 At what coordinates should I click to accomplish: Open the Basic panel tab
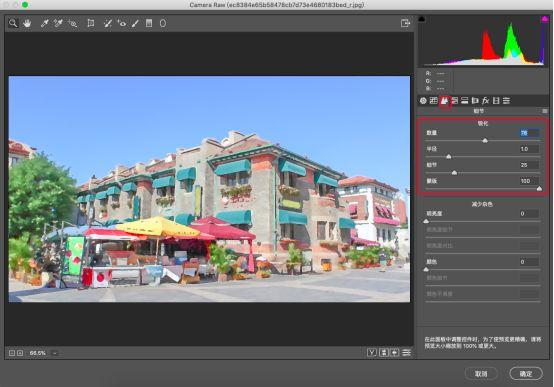(423, 101)
